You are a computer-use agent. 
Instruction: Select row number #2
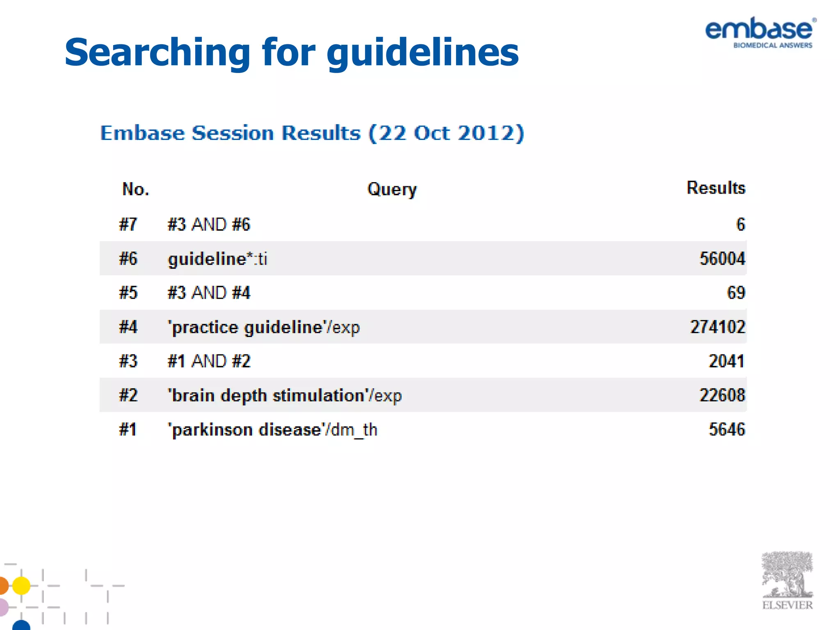point(128,395)
